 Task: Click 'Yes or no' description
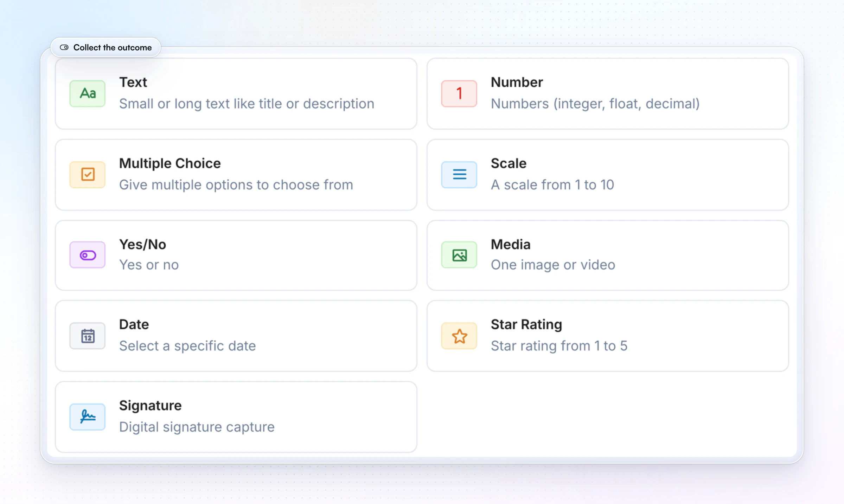[149, 265]
